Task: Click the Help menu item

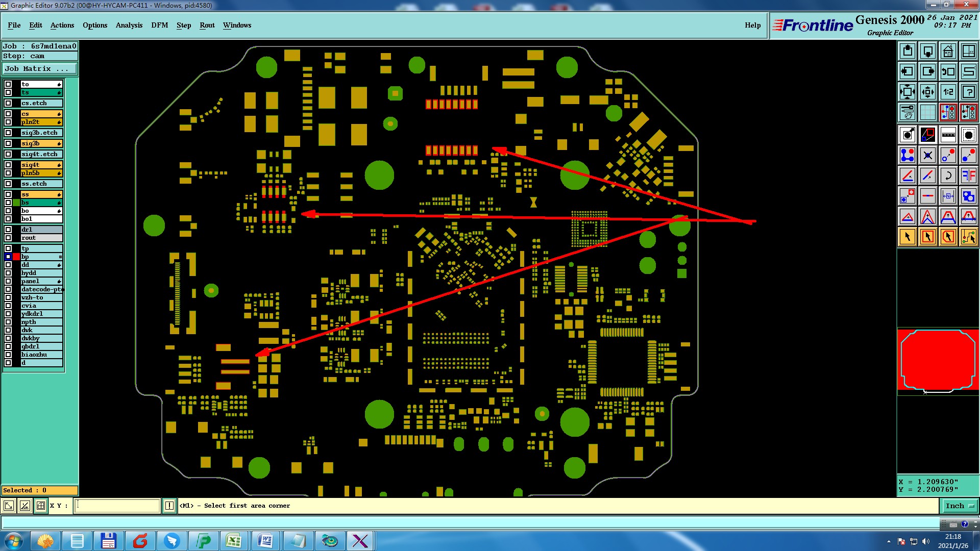Action: 752,25
